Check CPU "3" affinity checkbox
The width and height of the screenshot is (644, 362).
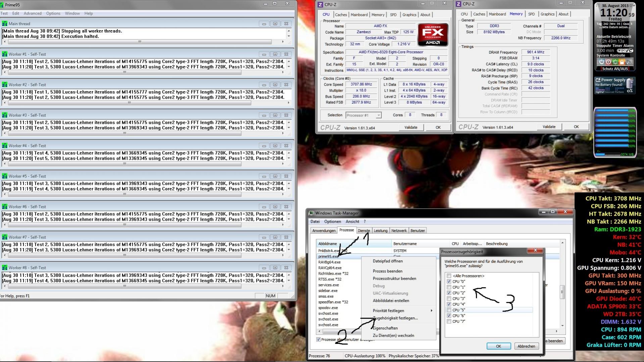(449, 299)
